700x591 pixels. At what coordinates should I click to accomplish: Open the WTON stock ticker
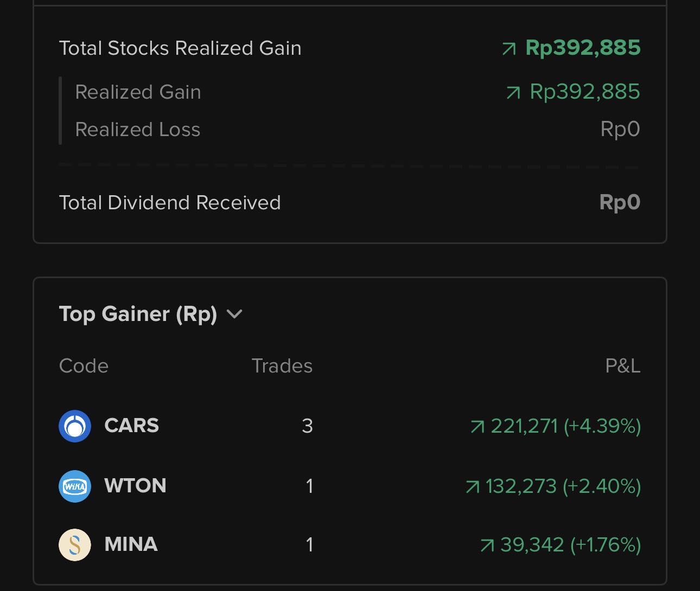coord(135,485)
